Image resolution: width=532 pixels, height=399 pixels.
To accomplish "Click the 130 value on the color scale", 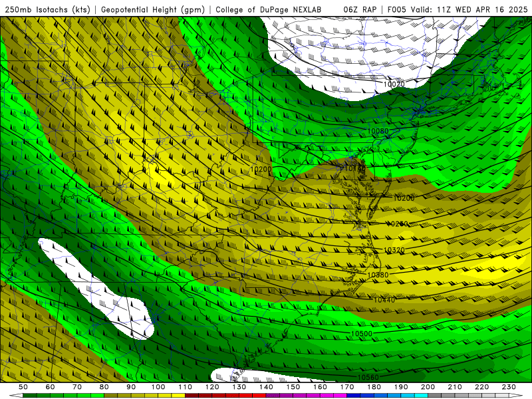I will coord(239,387).
